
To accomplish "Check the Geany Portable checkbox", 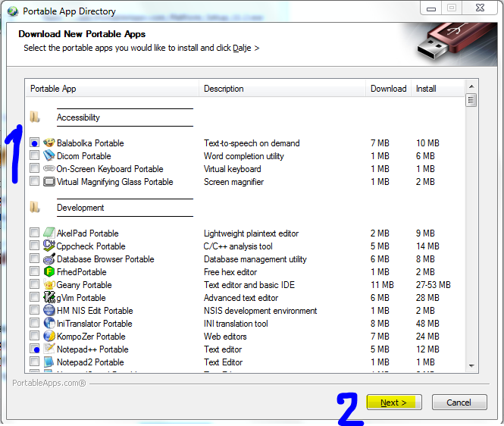I will click(34, 284).
